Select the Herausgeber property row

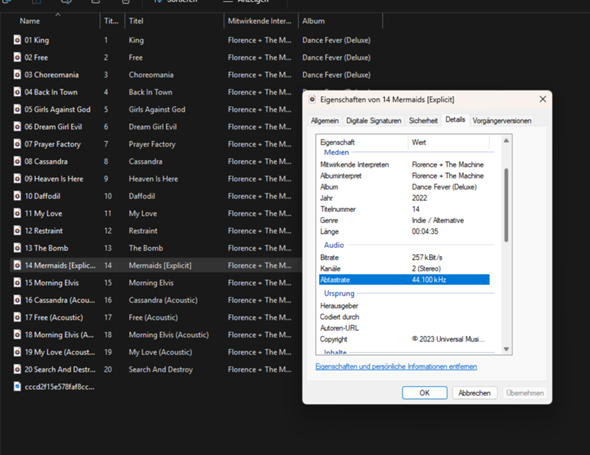pyautogui.click(x=404, y=306)
